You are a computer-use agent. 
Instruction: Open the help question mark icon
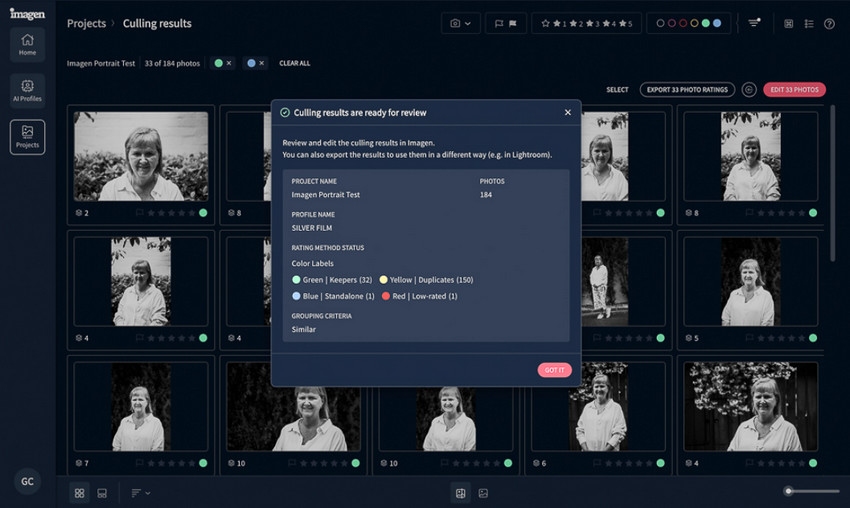tap(829, 23)
